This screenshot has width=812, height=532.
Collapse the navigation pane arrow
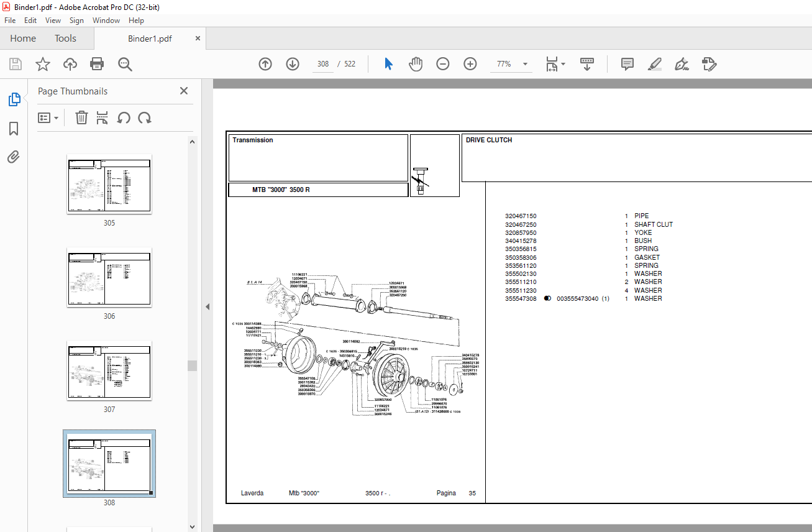click(208, 306)
